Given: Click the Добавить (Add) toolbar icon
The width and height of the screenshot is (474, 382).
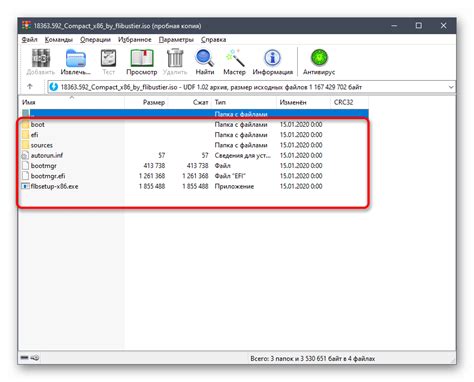Looking at the screenshot, I should (41, 58).
